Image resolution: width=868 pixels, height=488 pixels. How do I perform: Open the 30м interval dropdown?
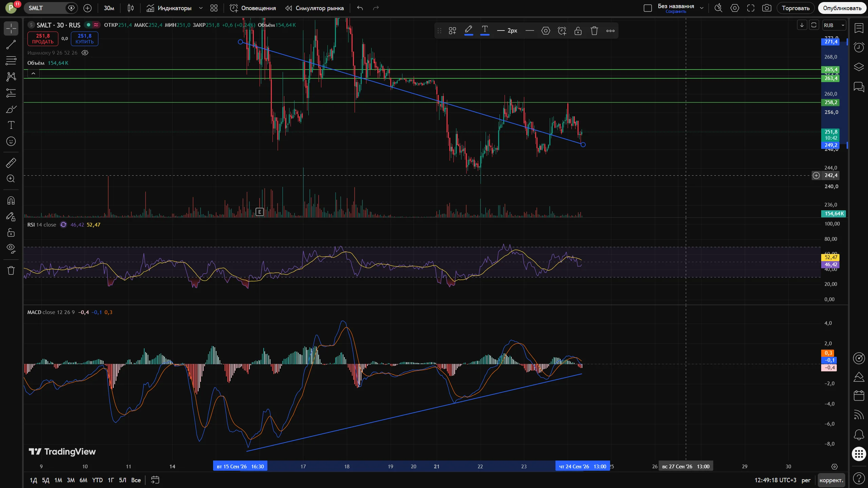click(x=109, y=8)
